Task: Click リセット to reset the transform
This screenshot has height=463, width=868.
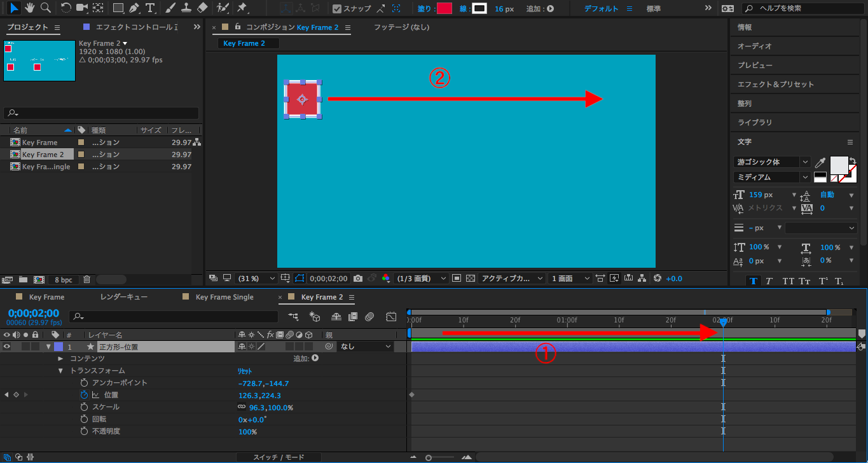Action: (245, 371)
